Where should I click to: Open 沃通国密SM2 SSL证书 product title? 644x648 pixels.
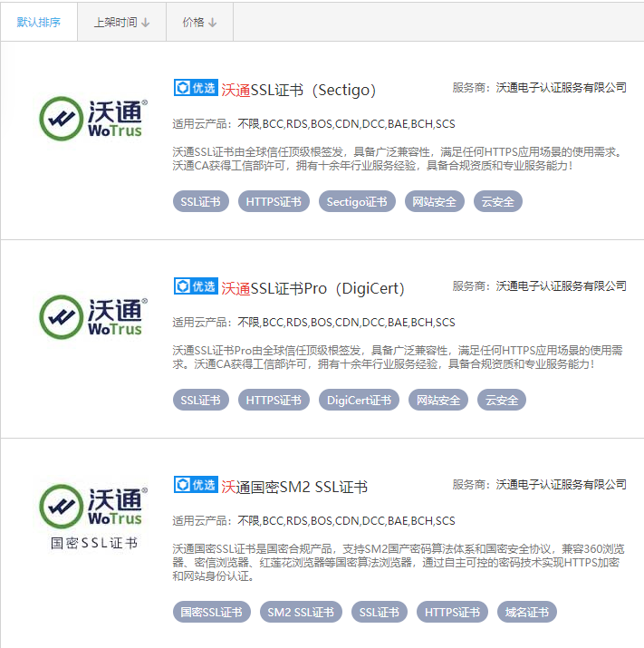[294, 487]
